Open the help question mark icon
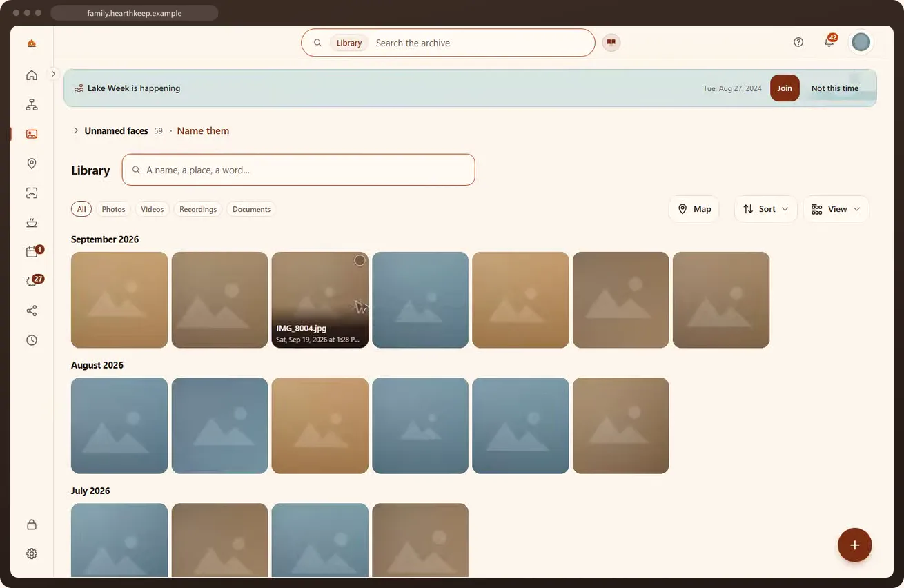 (798, 42)
